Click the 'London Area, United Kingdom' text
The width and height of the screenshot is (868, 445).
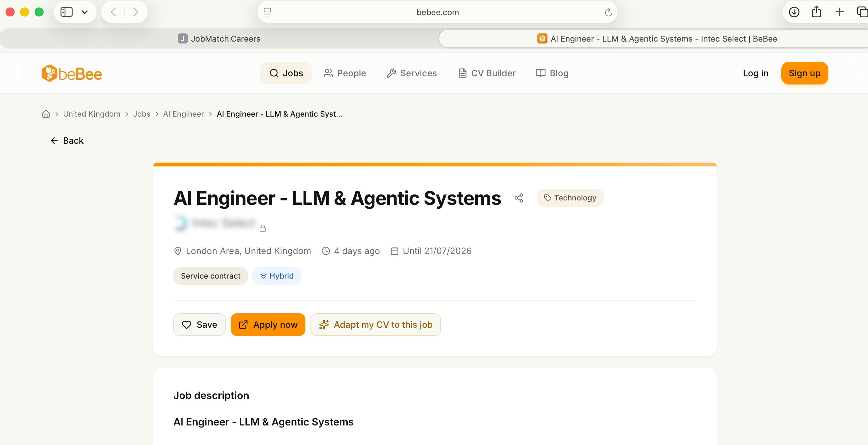(x=248, y=251)
